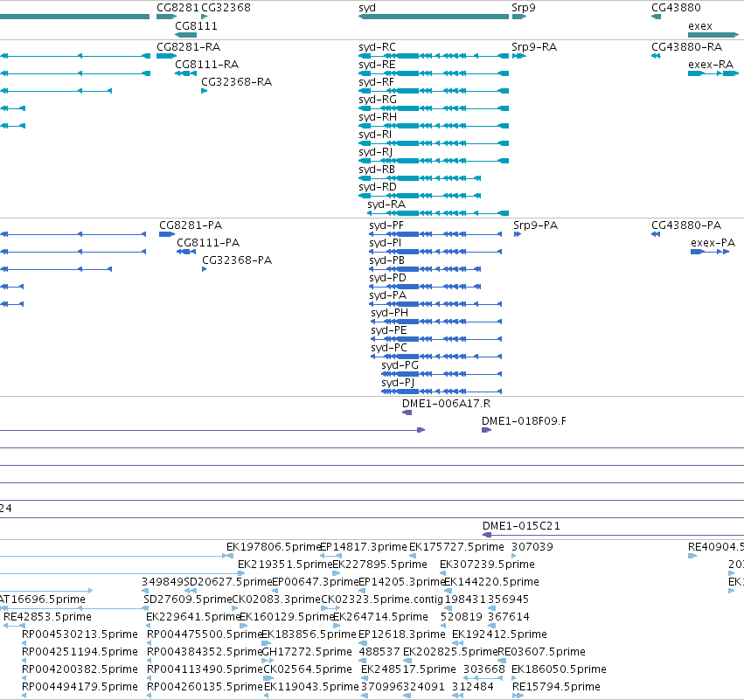Select protein CG8281-PA

coord(191,225)
